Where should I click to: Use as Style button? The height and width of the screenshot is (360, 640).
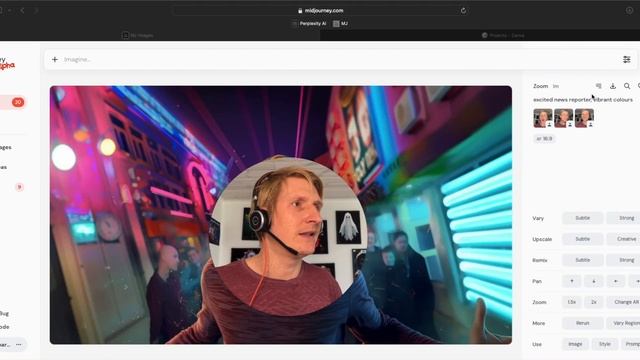click(x=604, y=344)
